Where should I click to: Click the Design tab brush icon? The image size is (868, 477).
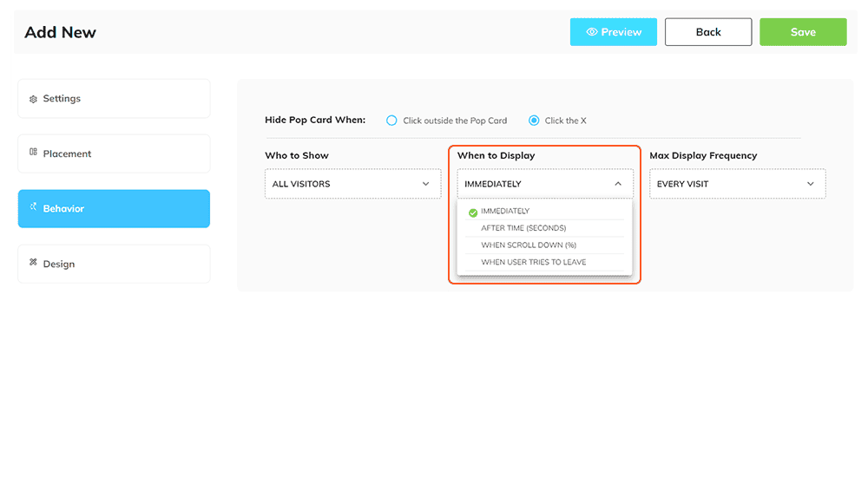point(33,262)
